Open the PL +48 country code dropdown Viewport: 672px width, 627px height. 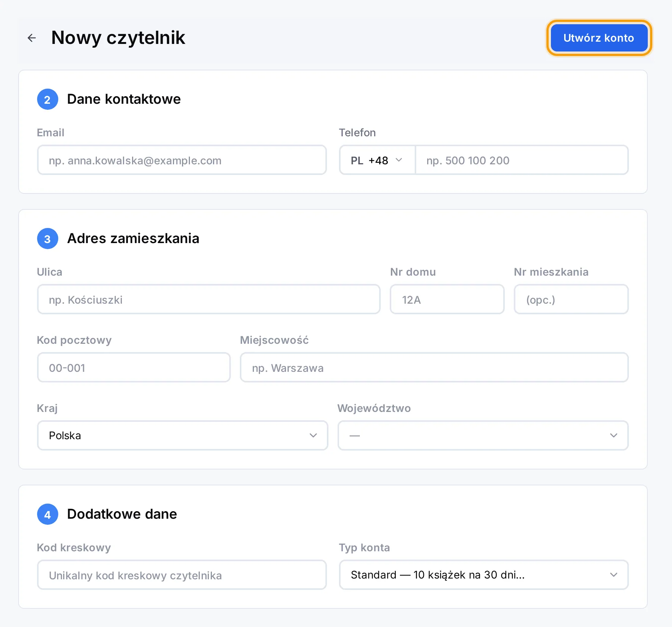(x=377, y=160)
